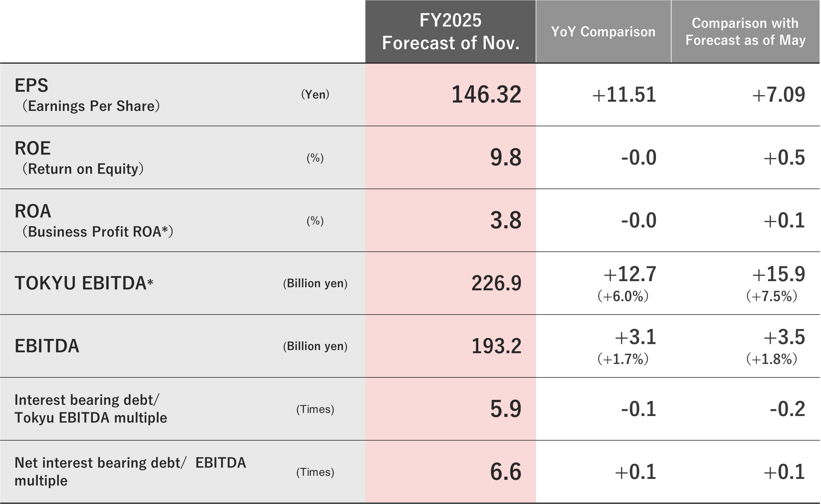Select the ROA forecast value 3.8

click(505, 220)
